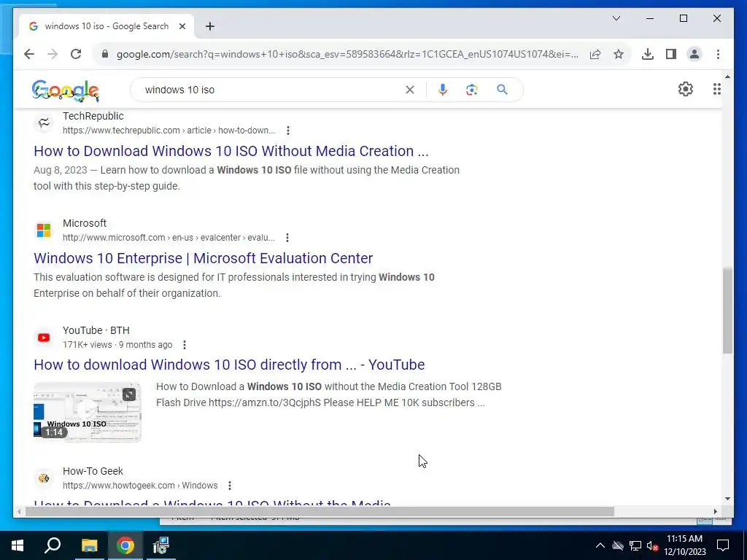Click the address bar URL
The width and height of the screenshot is (747, 560).
point(347,54)
